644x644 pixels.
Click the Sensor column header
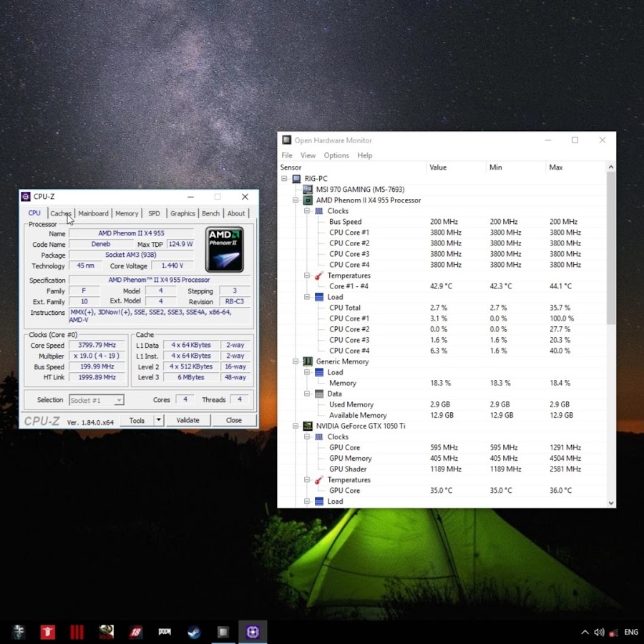point(352,167)
